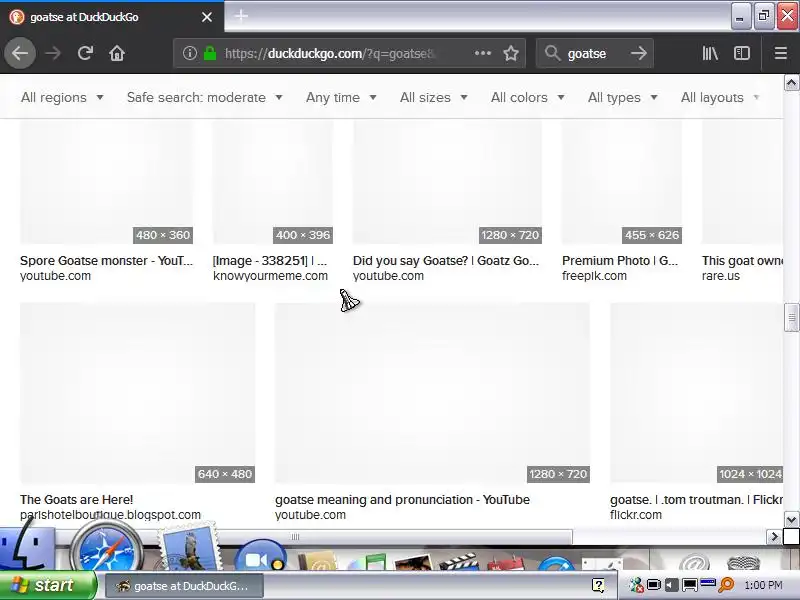
Task: Close the DuckDuckGo tab
Action: click(x=207, y=17)
